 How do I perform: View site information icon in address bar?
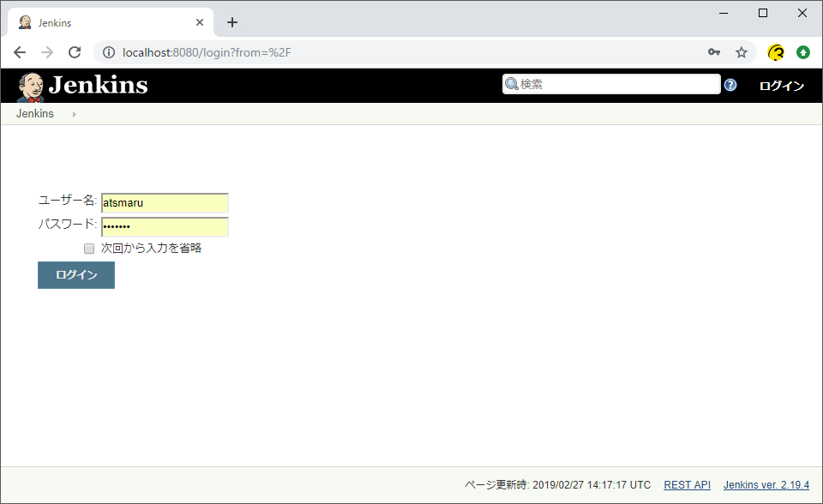[x=109, y=52]
